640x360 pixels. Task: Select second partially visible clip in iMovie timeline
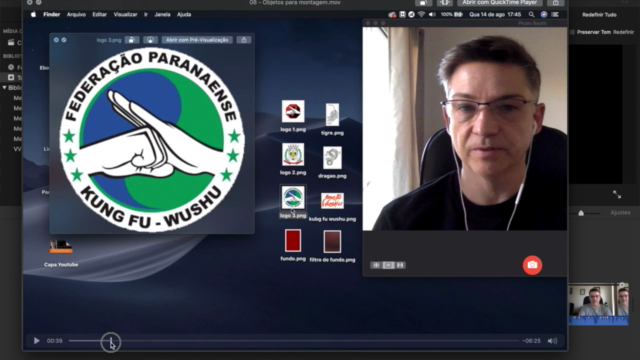(622, 304)
